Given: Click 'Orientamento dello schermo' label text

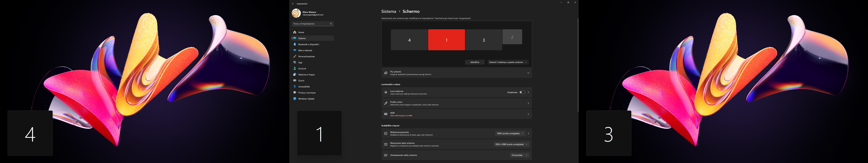Looking at the screenshot, I should click(403, 155).
